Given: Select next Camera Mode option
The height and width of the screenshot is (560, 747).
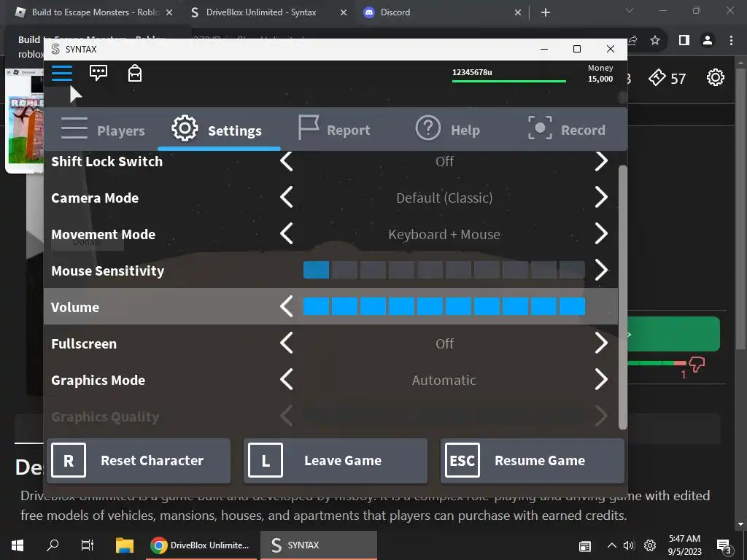Looking at the screenshot, I should [x=601, y=198].
